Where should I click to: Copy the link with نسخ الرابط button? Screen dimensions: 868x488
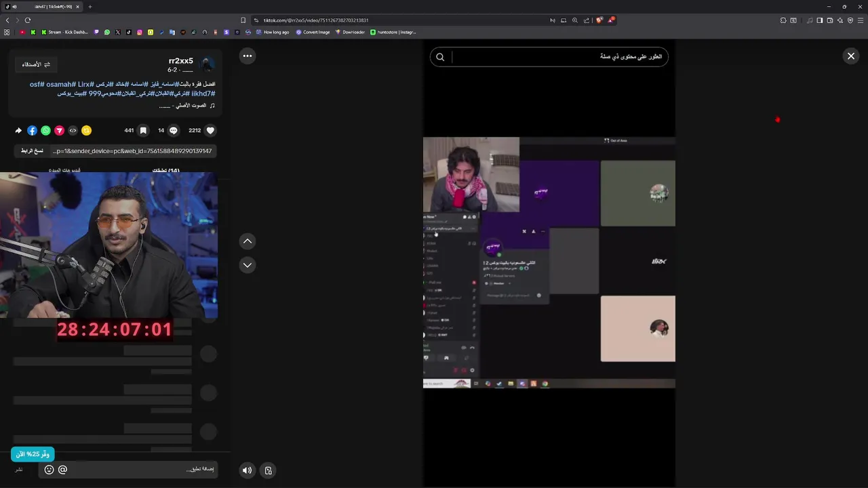coord(32,151)
